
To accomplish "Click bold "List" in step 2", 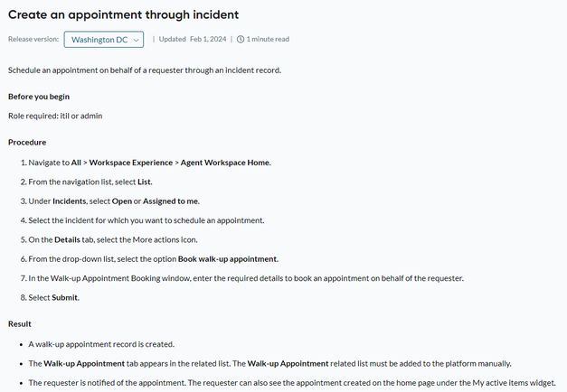I will [x=145, y=182].
